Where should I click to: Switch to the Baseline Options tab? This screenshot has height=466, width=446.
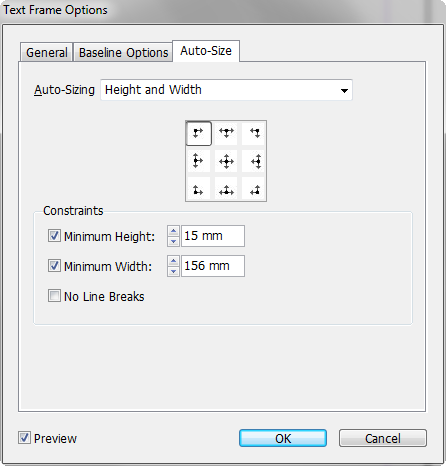123,52
